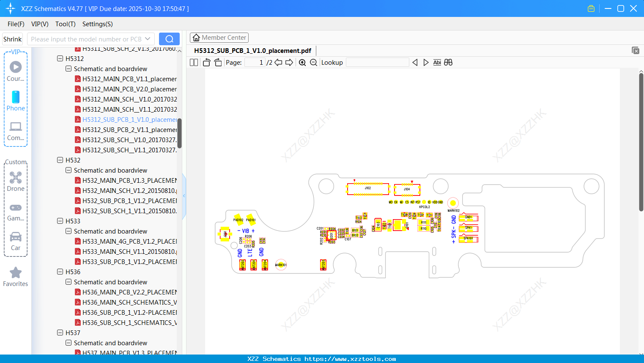644x363 pixels.
Task: Collapse the H533 Schematic and boardview section
Action: click(68, 231)
